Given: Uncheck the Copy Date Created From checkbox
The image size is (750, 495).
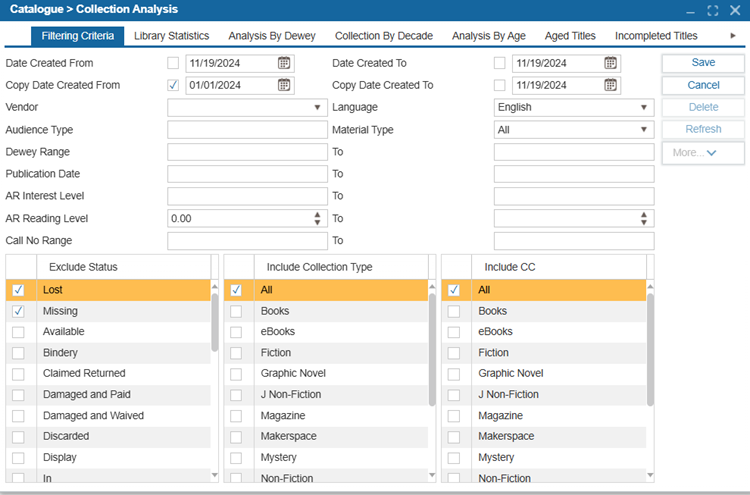Looking at the screenshot, I should click(x=173, y=85).
